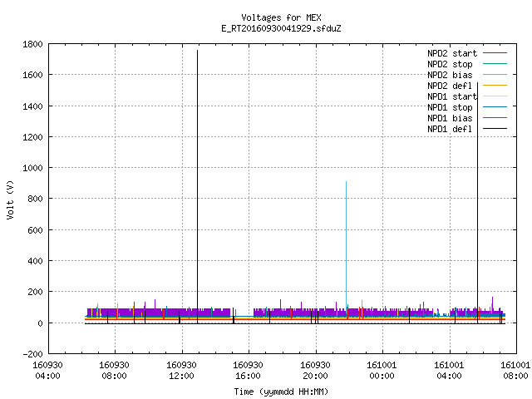Click the 800 y-axis tick label
This screenshot has height=399, width=532.
pyautogui.click(x=35, y=199)
